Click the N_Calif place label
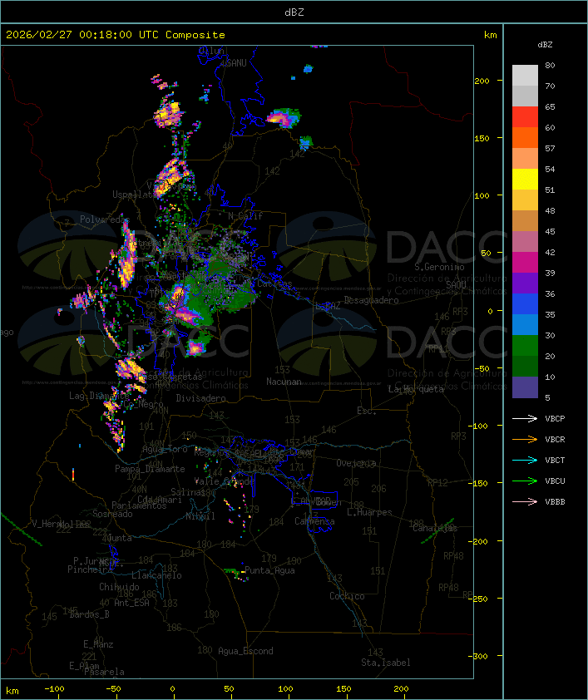 coord(245,215)
